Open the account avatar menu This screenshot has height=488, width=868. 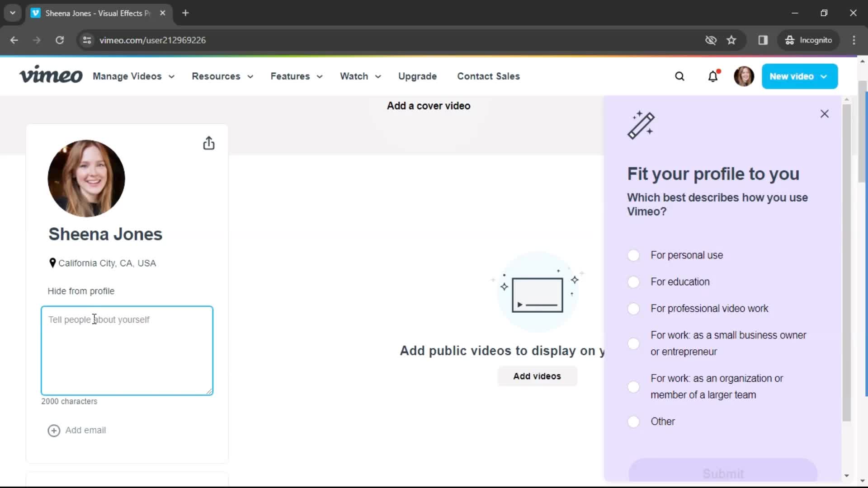(x=744, y=76)
